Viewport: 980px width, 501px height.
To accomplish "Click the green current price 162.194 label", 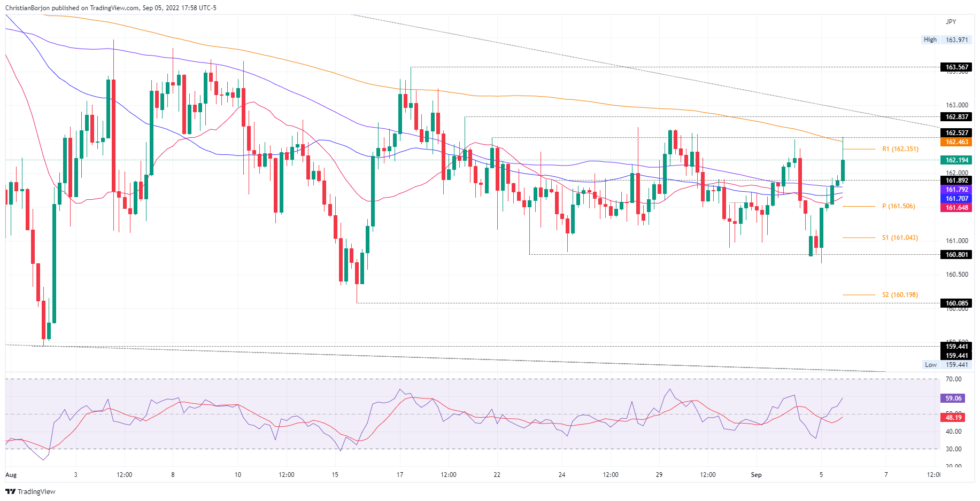I will tap(956, 160).
